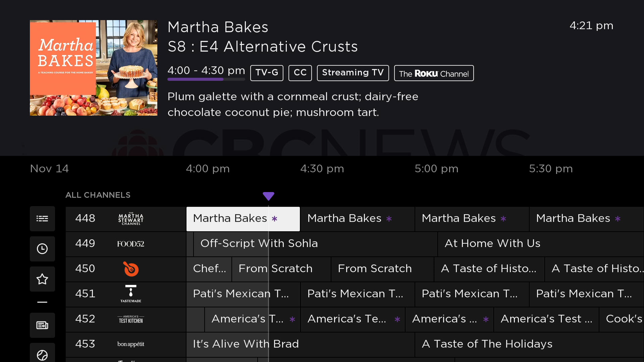Select the Nov 14 date label
The width and height of the screenshot is (644, 362).
pos(49,169)
